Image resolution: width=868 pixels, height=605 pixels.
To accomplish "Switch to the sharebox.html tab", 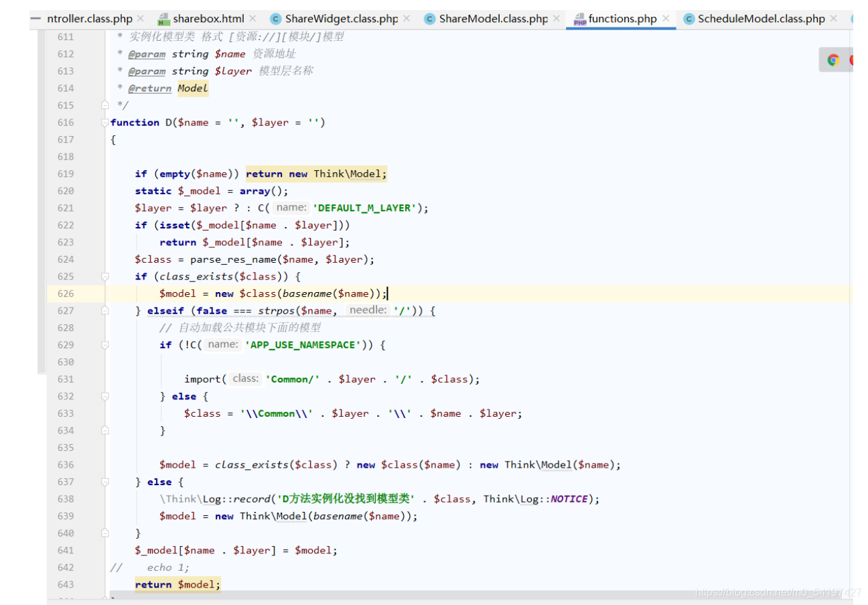I will pos(208,19).
